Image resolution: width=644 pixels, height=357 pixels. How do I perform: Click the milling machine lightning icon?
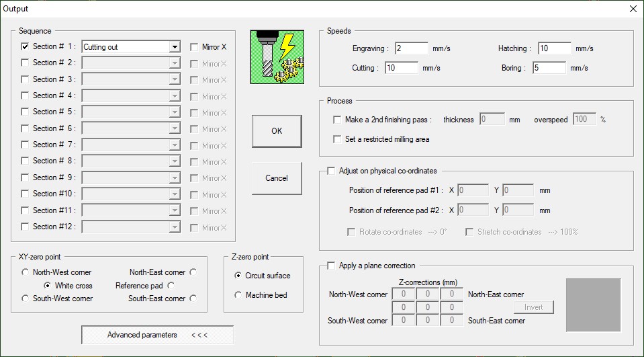277,57
